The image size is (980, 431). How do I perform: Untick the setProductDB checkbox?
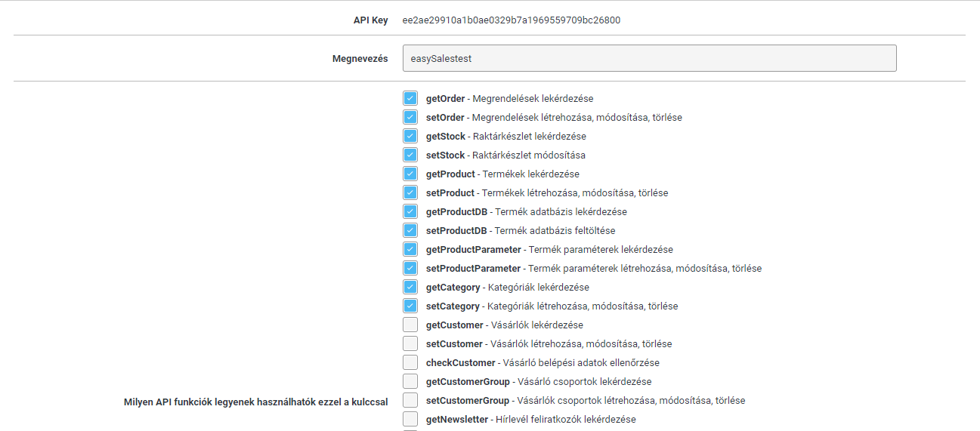pos(410,230)
